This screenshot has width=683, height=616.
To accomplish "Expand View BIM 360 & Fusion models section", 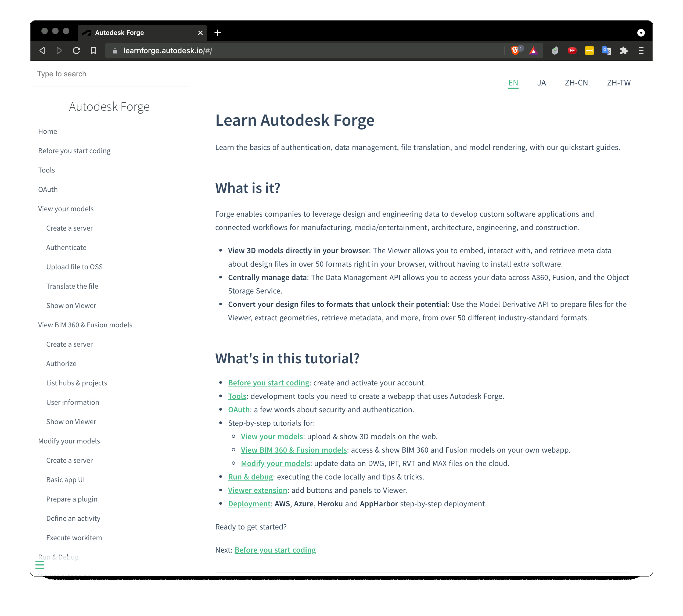I will pos(85,325).
